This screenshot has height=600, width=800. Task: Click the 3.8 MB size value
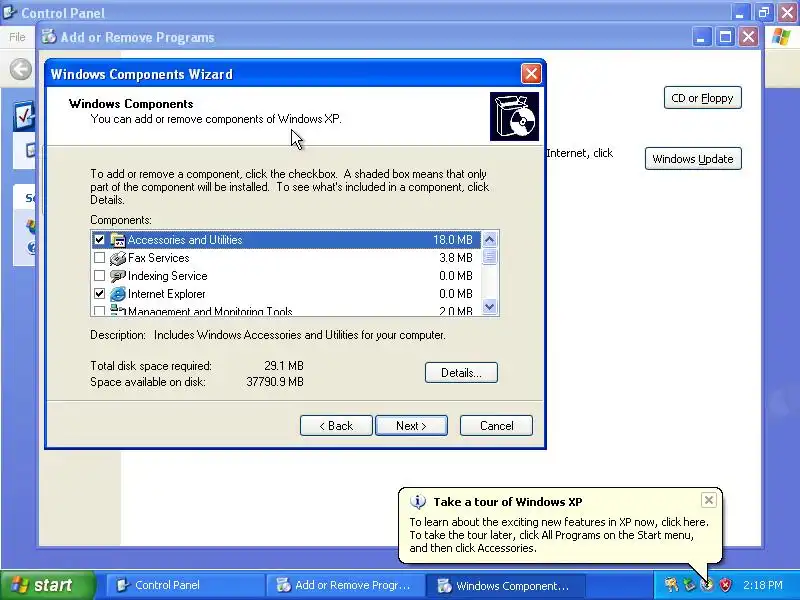[456, 258]
